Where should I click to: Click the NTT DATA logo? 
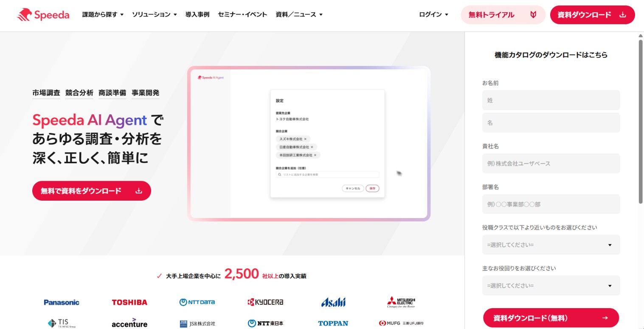click(x=197, y=302)
